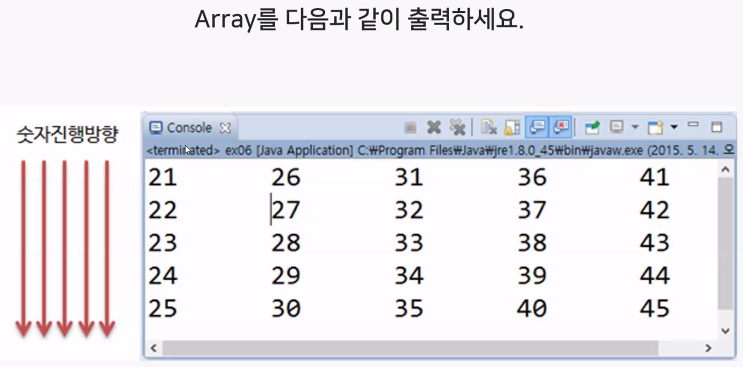Viewport: 743px width, 367px height.
Task: Click the Open Console icon
Action: 655,127
